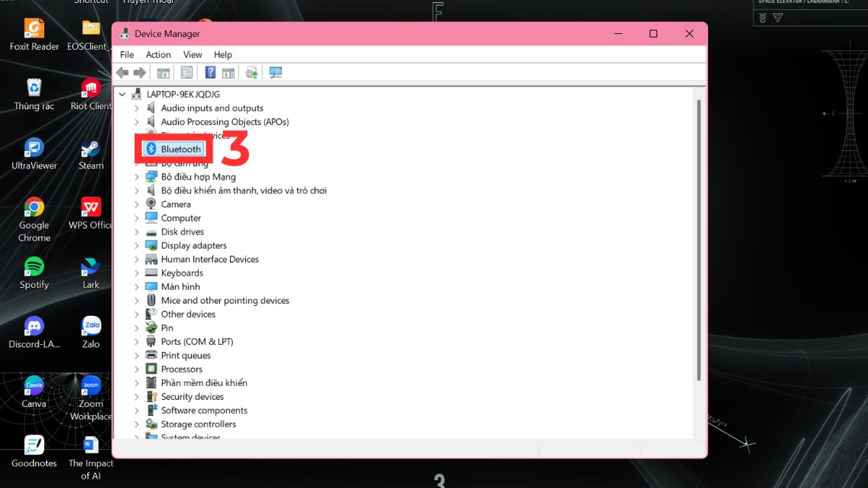Select Mice and other pointing devices

pos(224,301)
